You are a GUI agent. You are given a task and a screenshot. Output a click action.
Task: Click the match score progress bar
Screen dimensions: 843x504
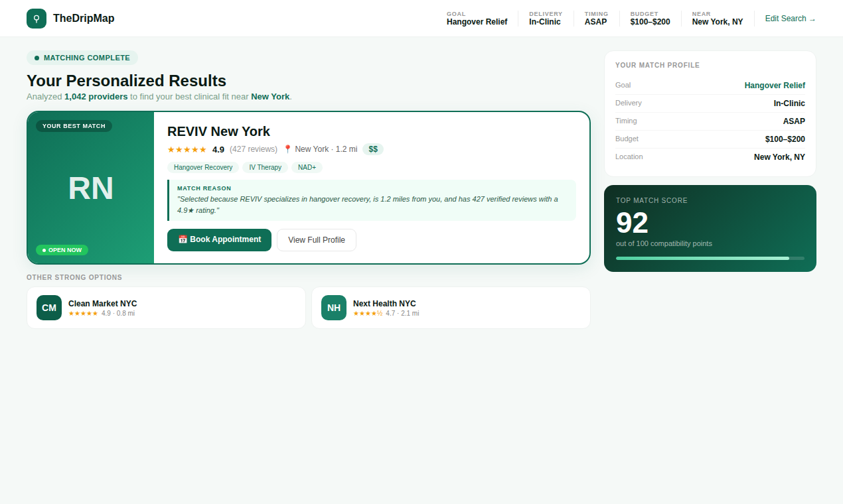point(710,258)
